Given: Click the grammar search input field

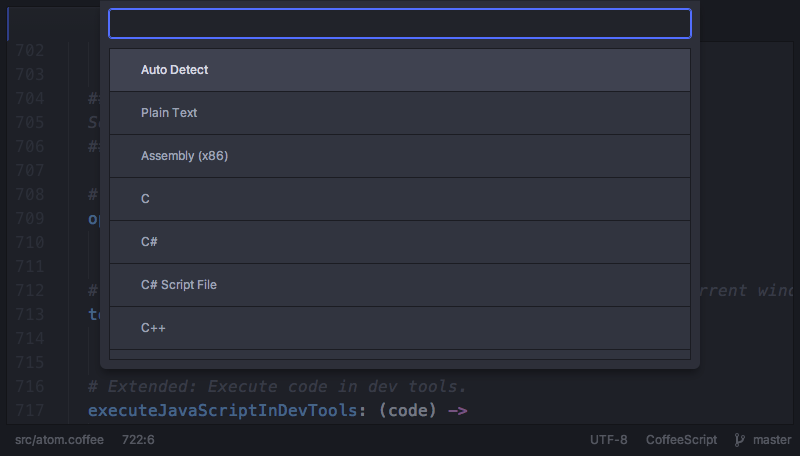Looking at the screenshot, I should click(x=399, y=24).
